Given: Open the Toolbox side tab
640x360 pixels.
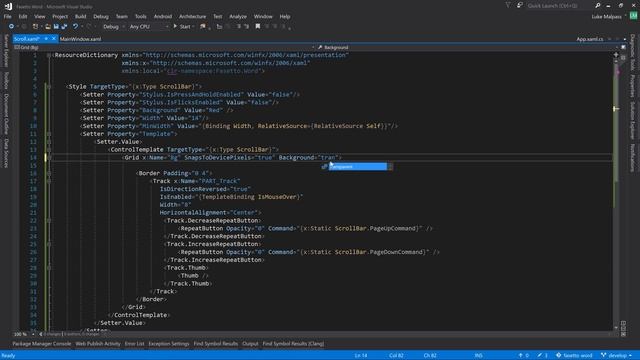Looking at the screenshot, I should (6, 80).
